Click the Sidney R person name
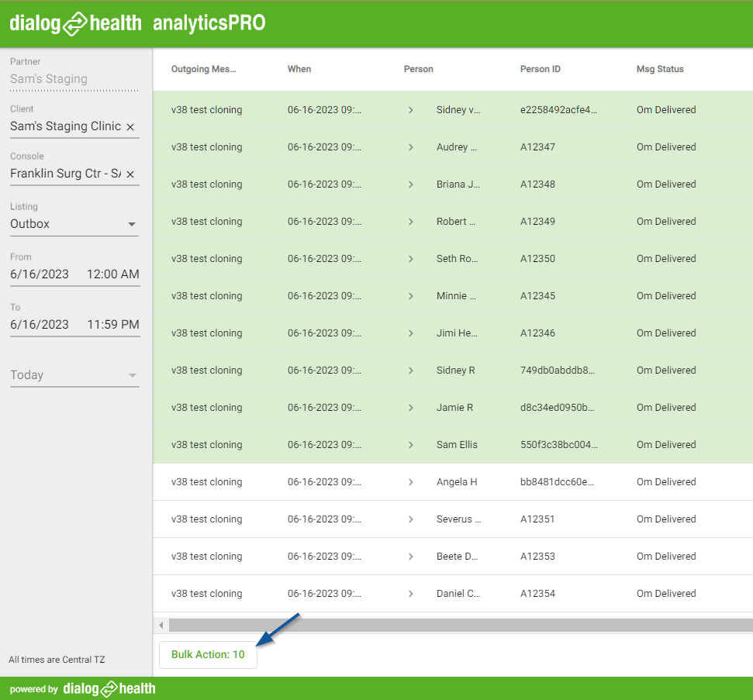This screenshot has height=700, width=753. point(456,371)
